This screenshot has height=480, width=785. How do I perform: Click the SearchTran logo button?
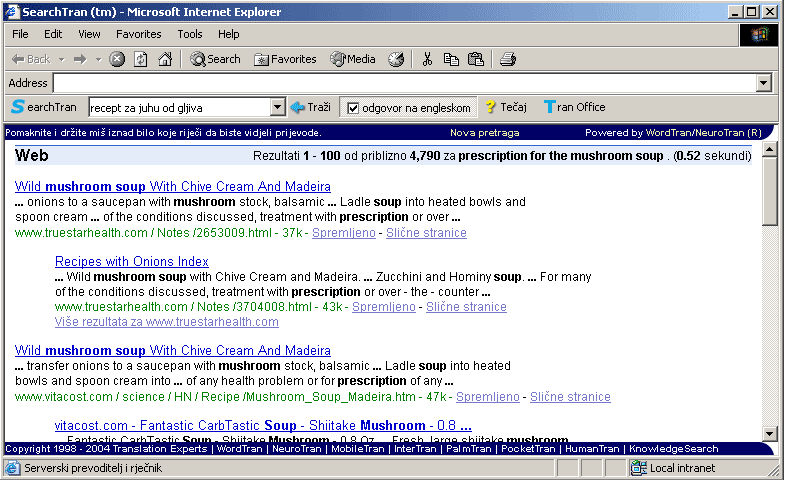pos(44,107)
